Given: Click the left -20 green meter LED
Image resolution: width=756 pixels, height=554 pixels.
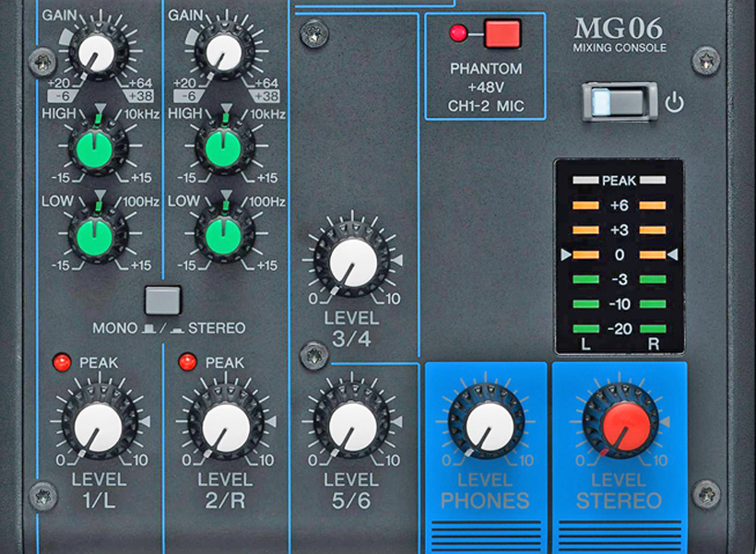Looking at the screenshot, I should point(585,329).
